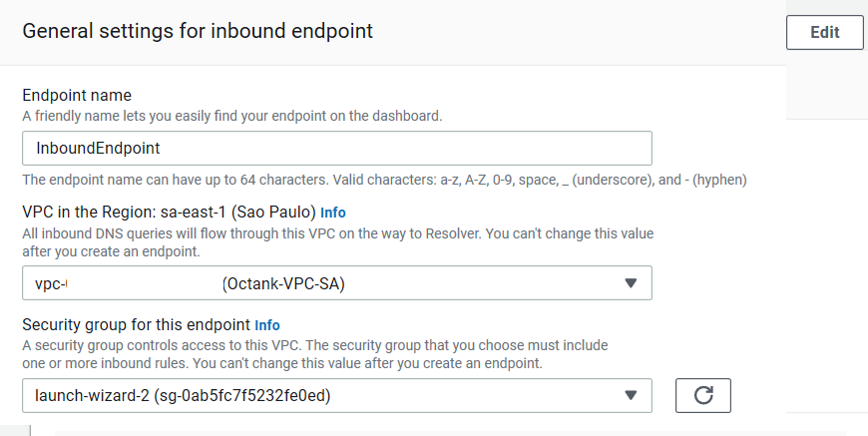Expand the security group dropdown arrow
The image size is (868, 436).
pyautogui.click(x=630, y=396)
